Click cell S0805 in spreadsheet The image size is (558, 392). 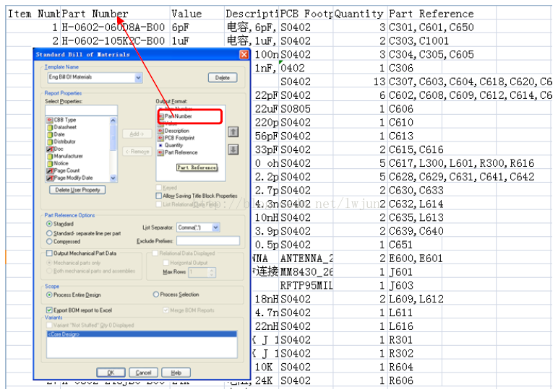tap(306, 109)
